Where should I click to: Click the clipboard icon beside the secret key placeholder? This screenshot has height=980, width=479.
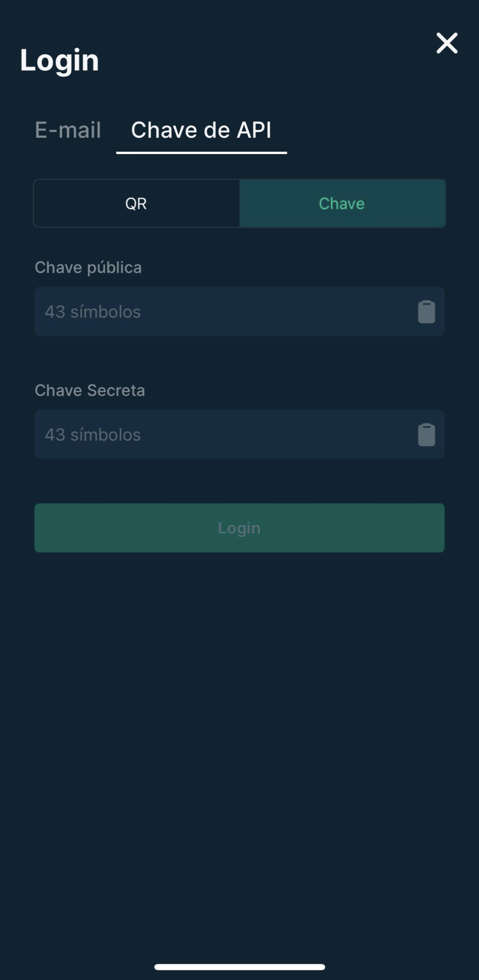click(x=426, y=435)
